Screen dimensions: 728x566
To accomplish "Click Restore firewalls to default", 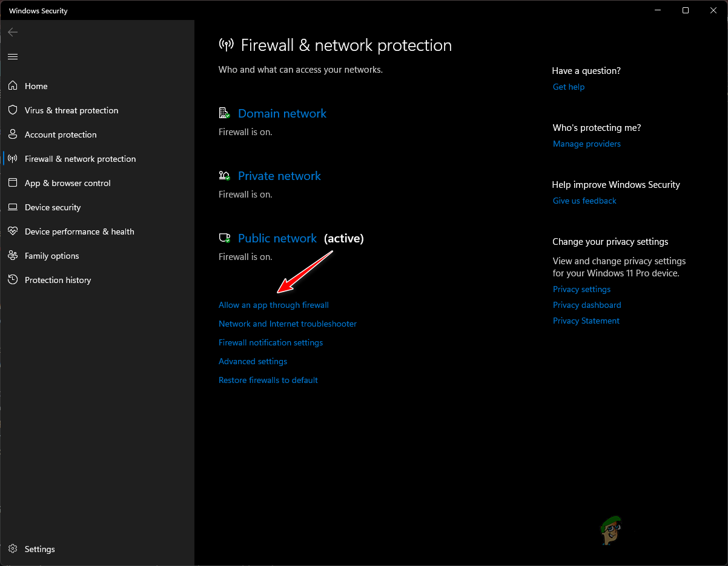I will [268, 380].
